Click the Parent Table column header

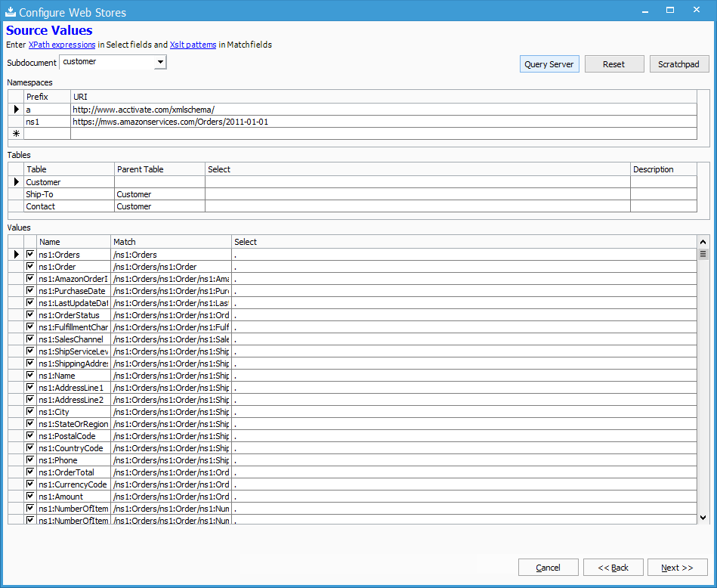point(159,169)
